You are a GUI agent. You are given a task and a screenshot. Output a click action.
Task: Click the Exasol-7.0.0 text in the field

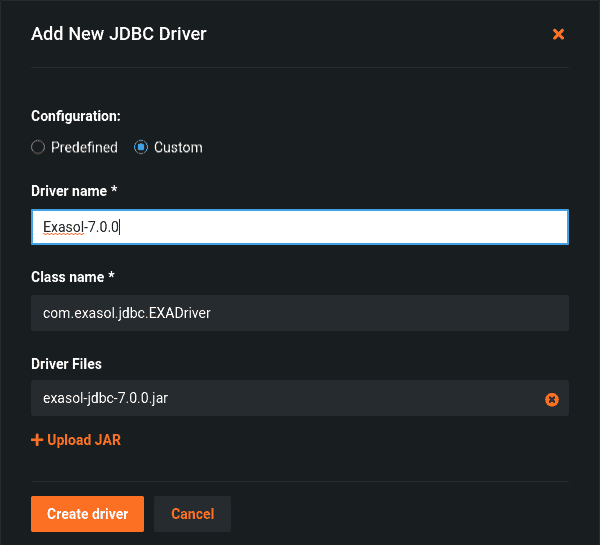click(x=81, y=227)
